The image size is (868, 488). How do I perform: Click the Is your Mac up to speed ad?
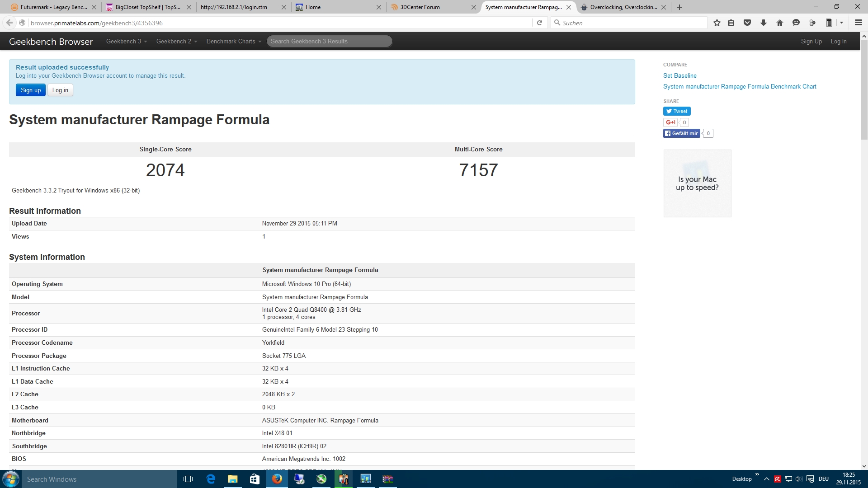pyautogui.click(x=697, y=183)
